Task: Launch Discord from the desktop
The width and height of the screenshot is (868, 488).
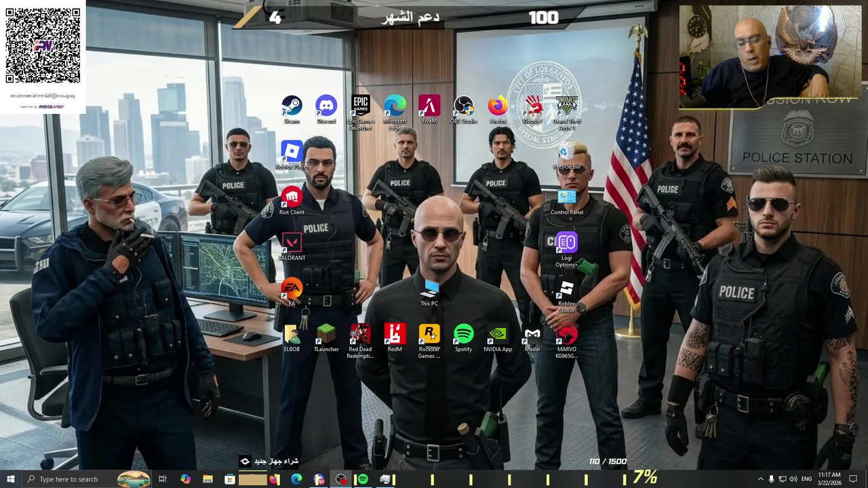Action: point(326,110)
